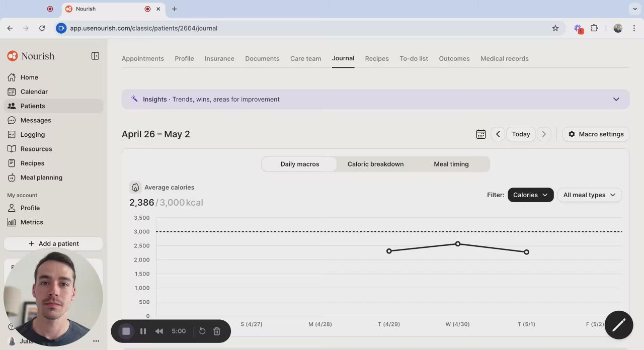Open Calendar in the sidebar

53,92
